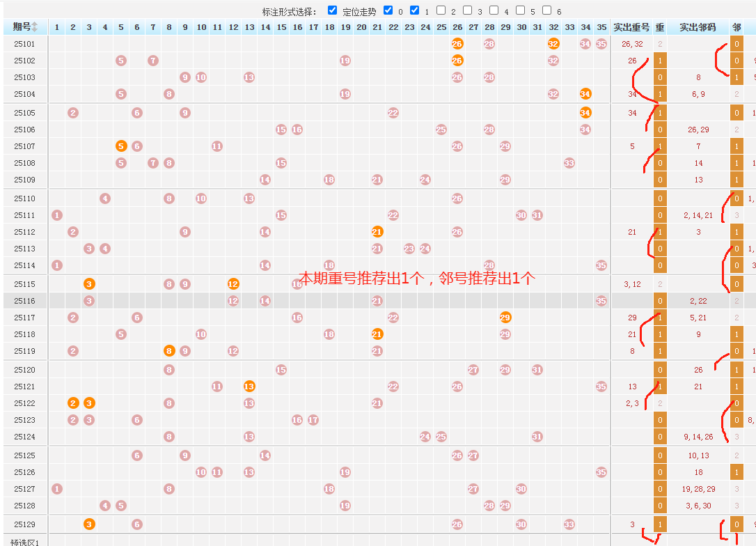Image resolution: width=756 pixels, height=546 pixels.
Task: Click ball 4 in row 25110
Action: coord(105,198)
